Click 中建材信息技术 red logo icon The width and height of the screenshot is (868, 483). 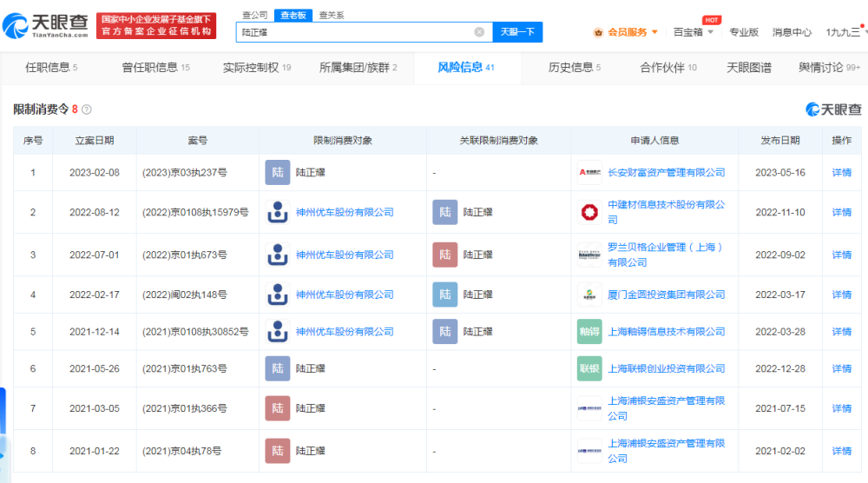coord(589,212)
